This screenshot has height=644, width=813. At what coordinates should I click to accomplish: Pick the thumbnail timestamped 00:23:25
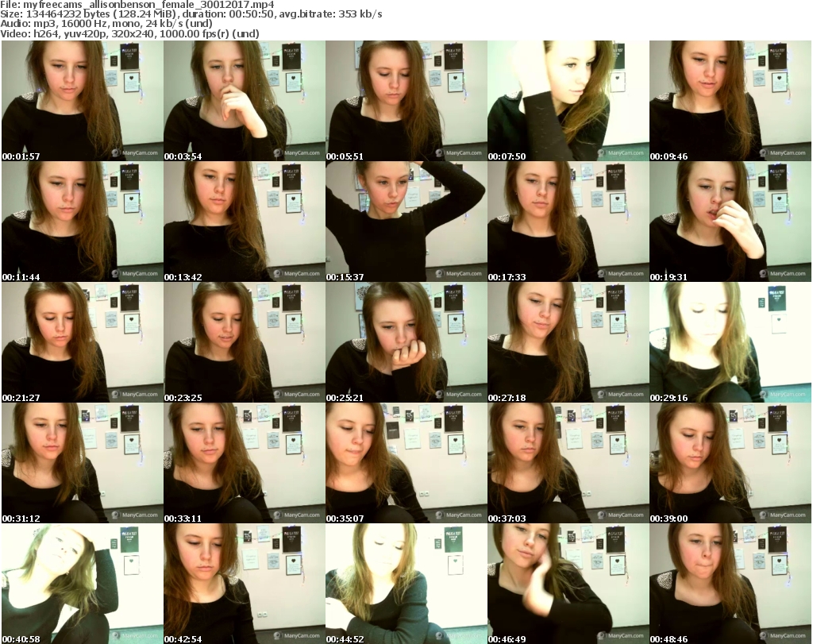click(245, 342)
